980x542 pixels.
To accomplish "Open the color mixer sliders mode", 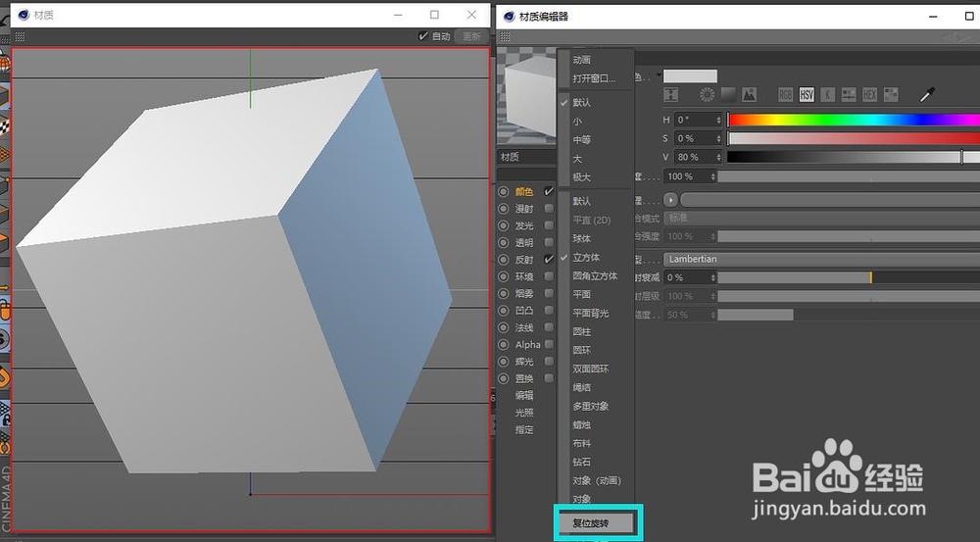I will [849, 95].
